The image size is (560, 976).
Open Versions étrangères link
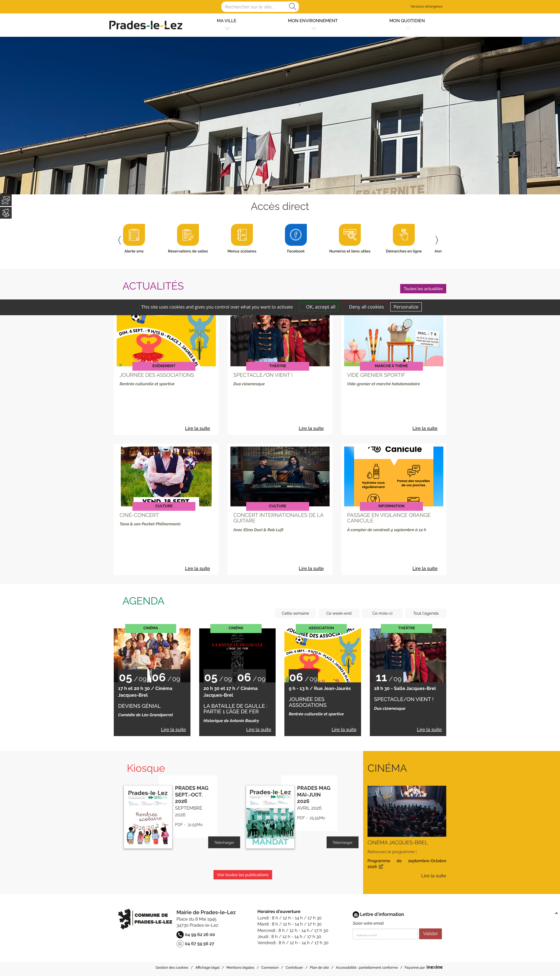click(426, 6)
